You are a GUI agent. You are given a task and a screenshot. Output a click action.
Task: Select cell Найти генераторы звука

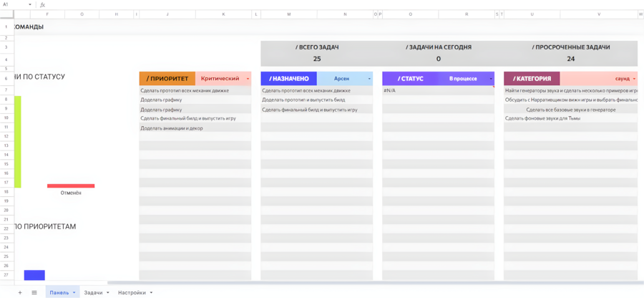571,90
